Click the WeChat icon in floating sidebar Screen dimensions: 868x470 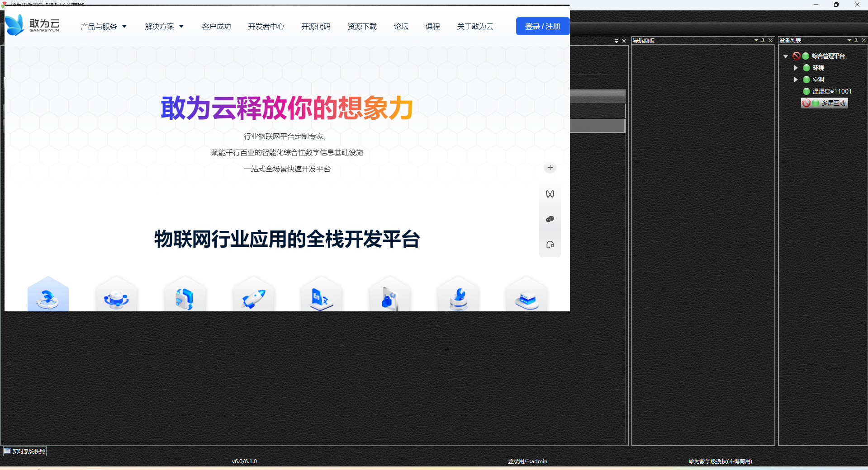550,219
